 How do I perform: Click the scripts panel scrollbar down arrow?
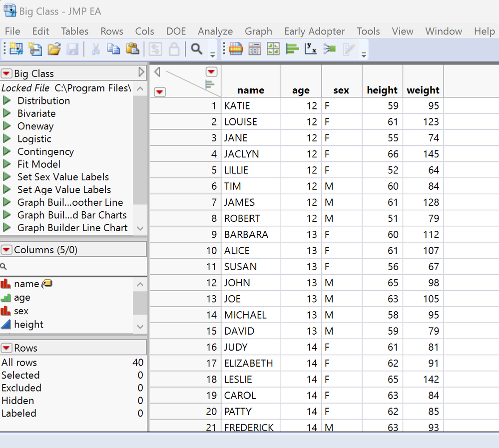(x=140, y=228)
